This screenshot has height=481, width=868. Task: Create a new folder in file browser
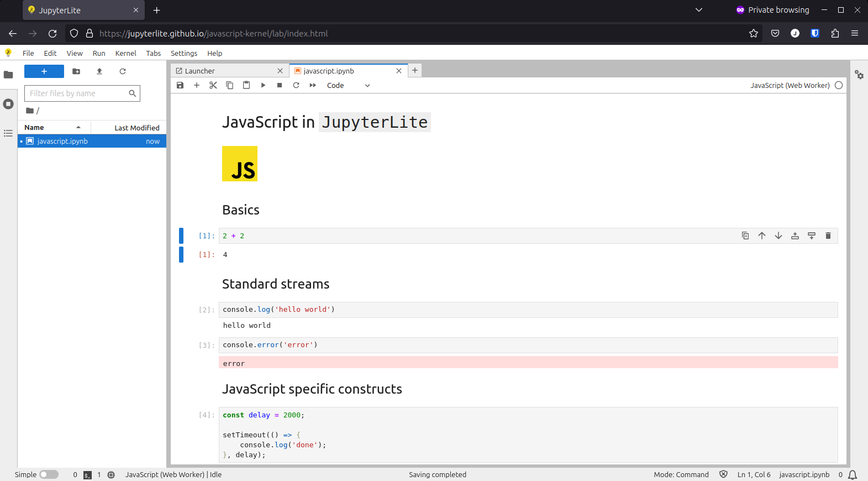tap(76, 71)
